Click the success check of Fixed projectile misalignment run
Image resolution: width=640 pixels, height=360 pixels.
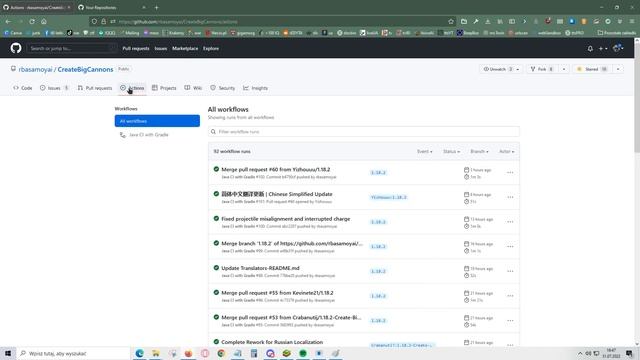216,218
